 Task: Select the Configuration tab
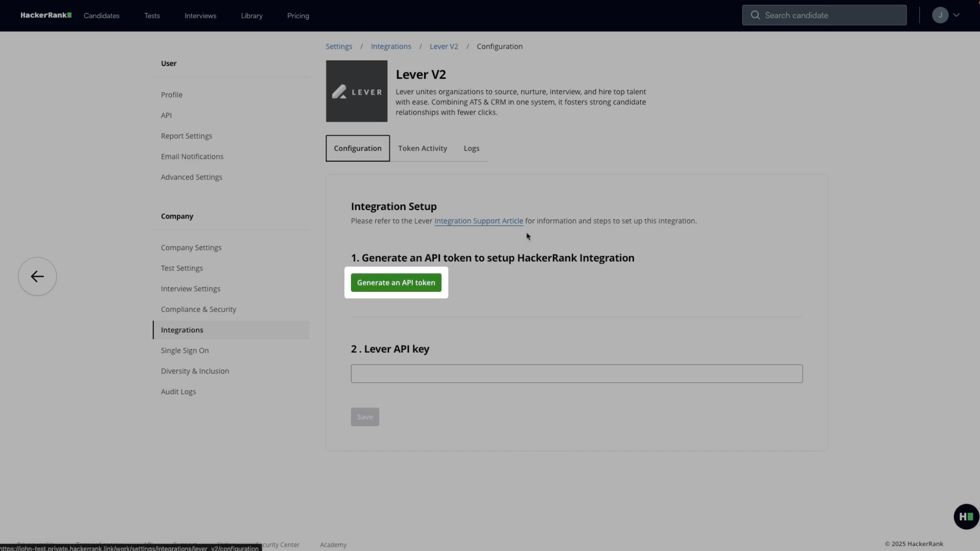[x=358, y=148]
